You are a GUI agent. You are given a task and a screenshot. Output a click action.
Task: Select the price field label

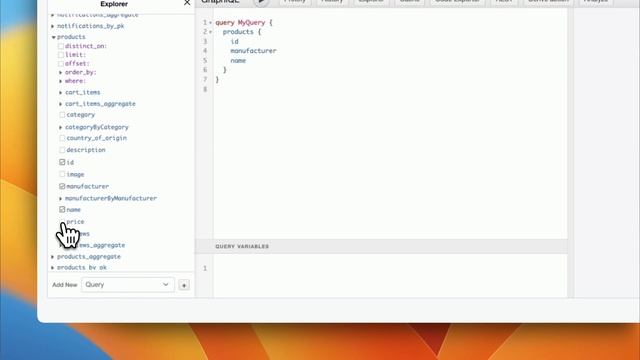tap(75, 222)
